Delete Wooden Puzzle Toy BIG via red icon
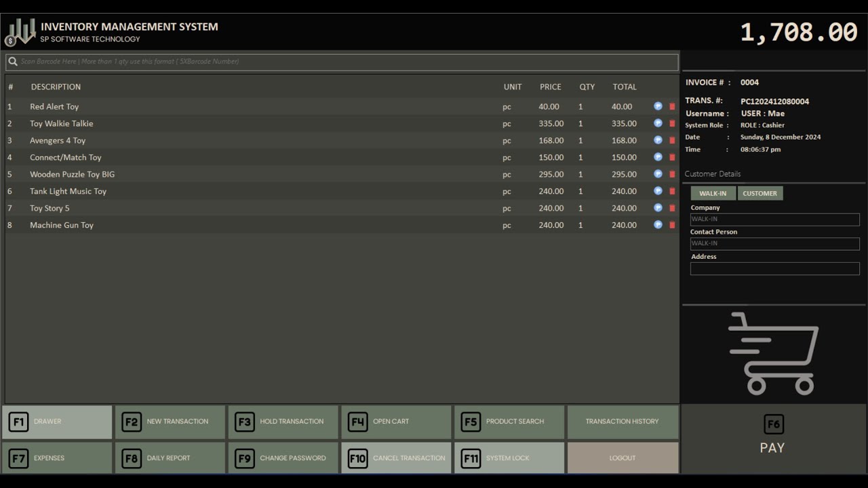 pos(672,174)
